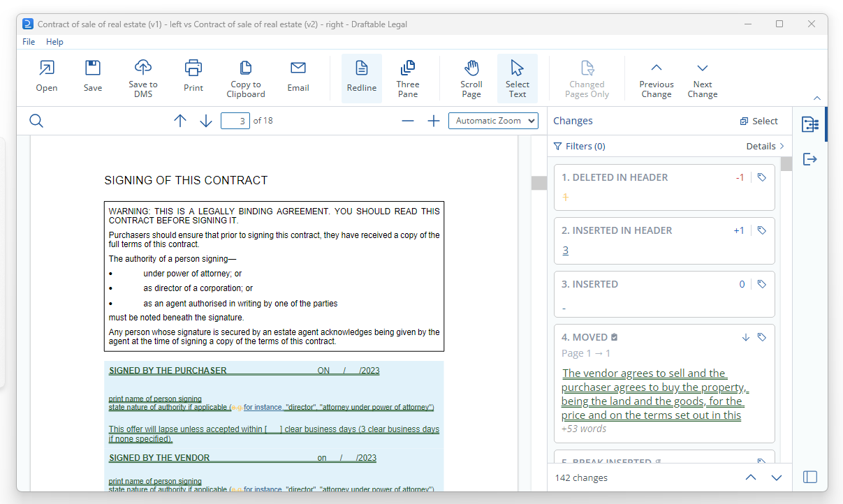This screenshot has width=843, height=504.
Task: Open the document search magnifier
Action: point(36,121)
